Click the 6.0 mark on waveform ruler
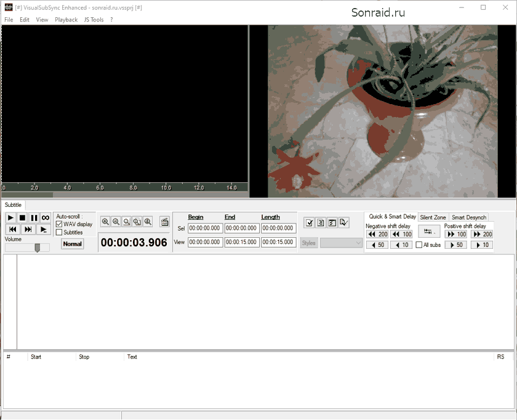This screenshot has height=420, width=517. tap(100, 187)
